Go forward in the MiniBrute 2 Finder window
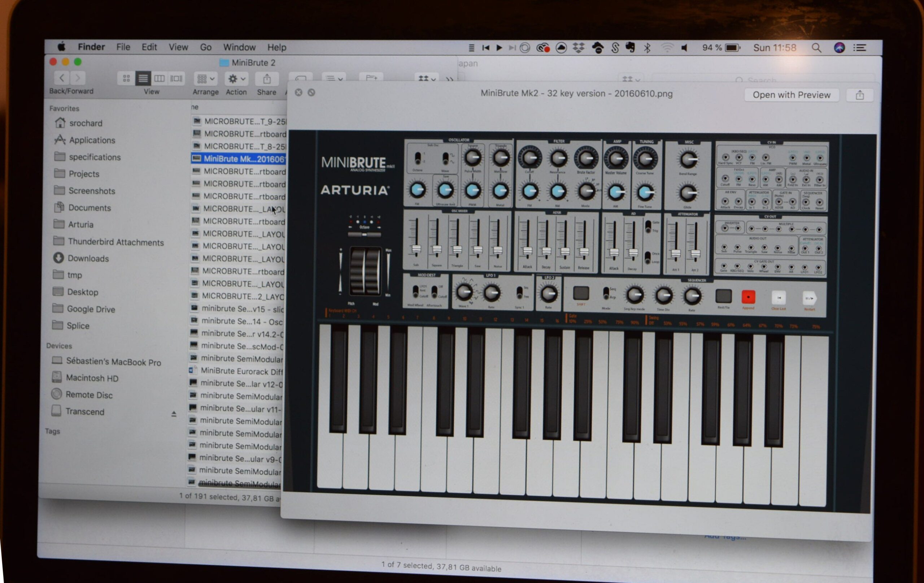 point(78,78)
